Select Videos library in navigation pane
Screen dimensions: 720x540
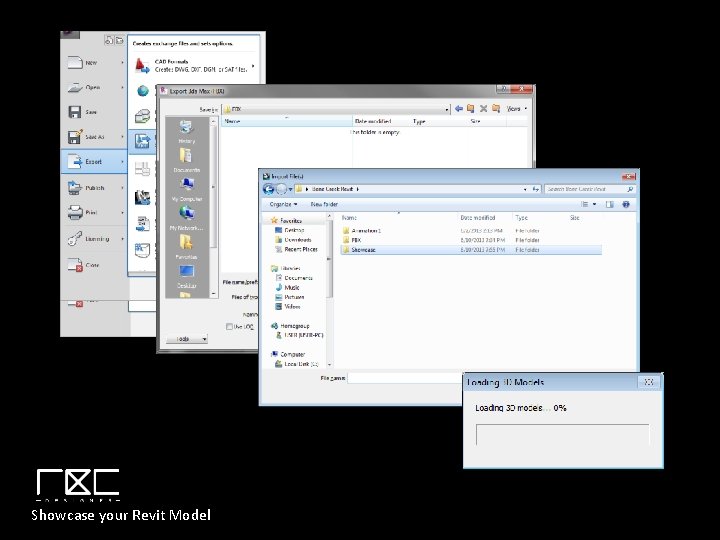[x=288, y=307]
